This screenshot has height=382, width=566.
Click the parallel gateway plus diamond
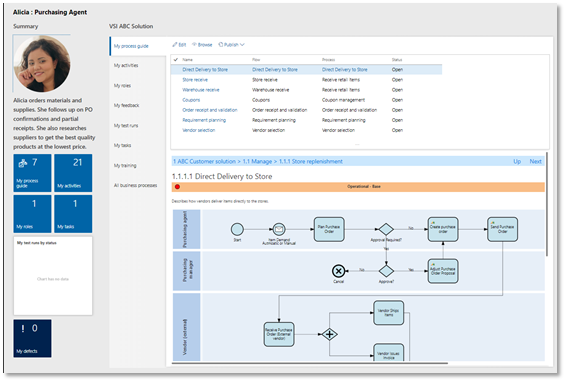pyautogui.click(x=329, y=334)
